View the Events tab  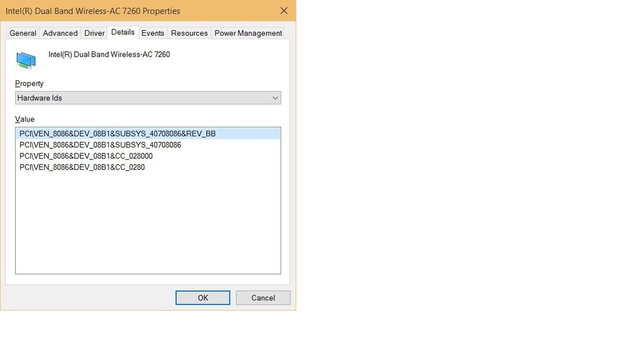(x=153, y=33)
